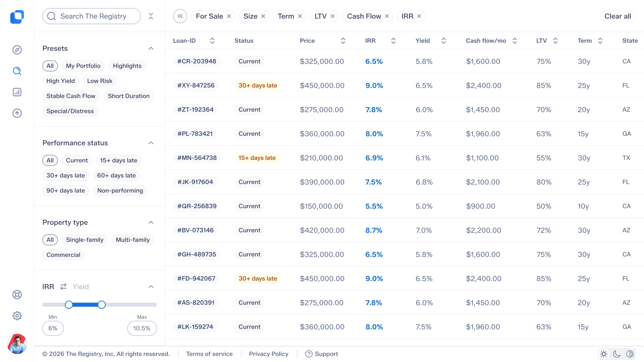
Task: Sort the IRR column using its arrows
Action: click(x=393, y=41)
